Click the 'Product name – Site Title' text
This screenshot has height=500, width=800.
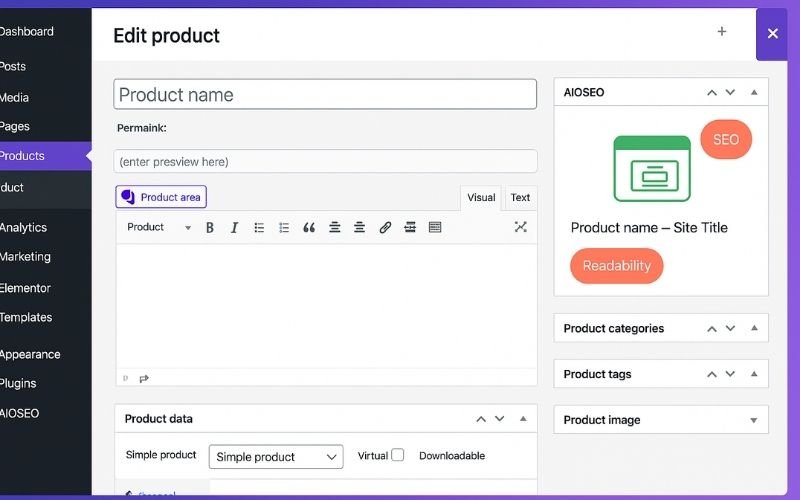coord(649,228)
